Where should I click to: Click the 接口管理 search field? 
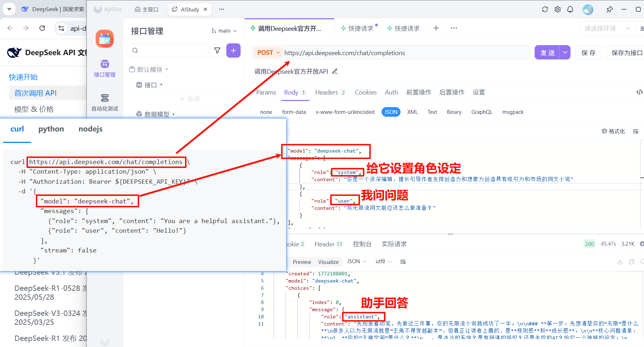click(x=167, y=50)
